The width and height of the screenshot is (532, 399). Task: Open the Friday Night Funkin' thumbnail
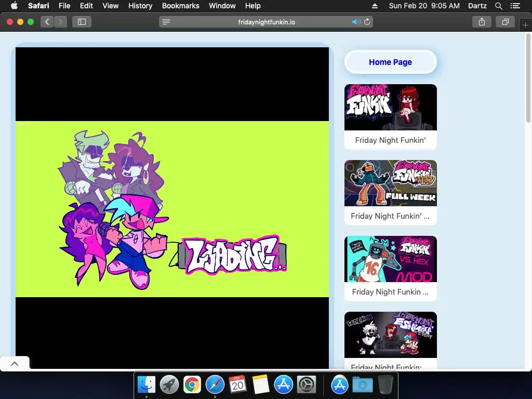click(x=391, y=107)
